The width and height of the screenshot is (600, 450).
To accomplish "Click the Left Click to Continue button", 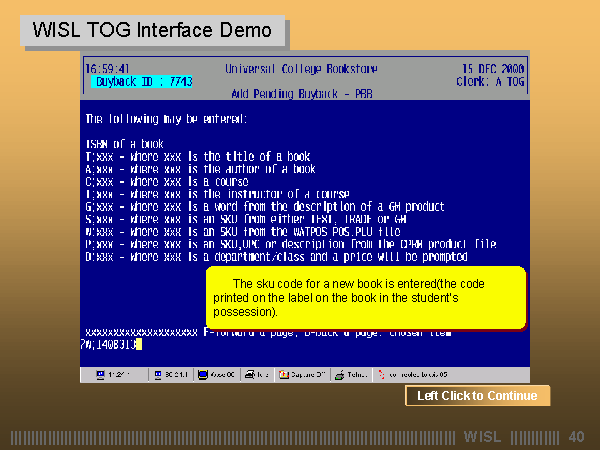I will [477, 396].
